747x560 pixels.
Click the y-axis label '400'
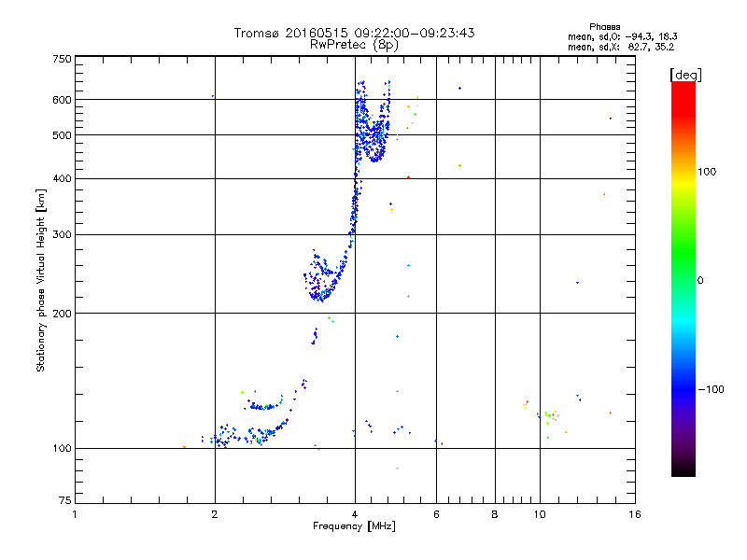(62, 178)
